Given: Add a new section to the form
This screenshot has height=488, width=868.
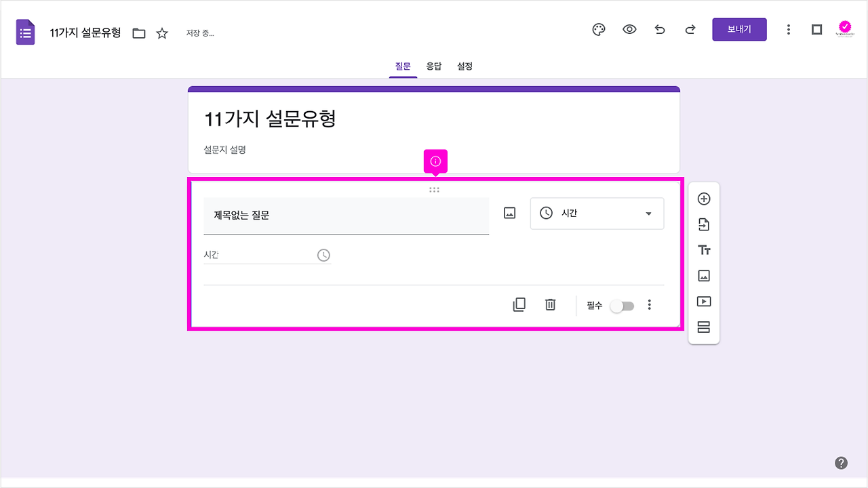Looking at the screenshot, I should (x=704, y=327).
